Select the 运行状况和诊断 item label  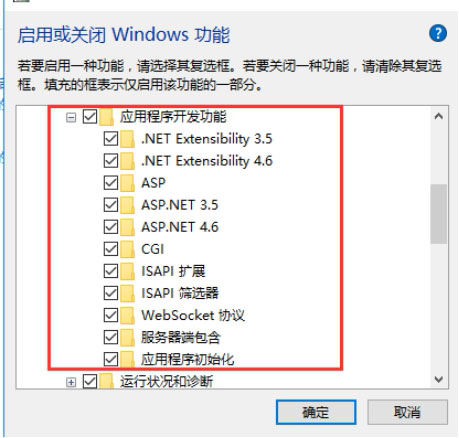pyautogui.click(x=167, y=381)
